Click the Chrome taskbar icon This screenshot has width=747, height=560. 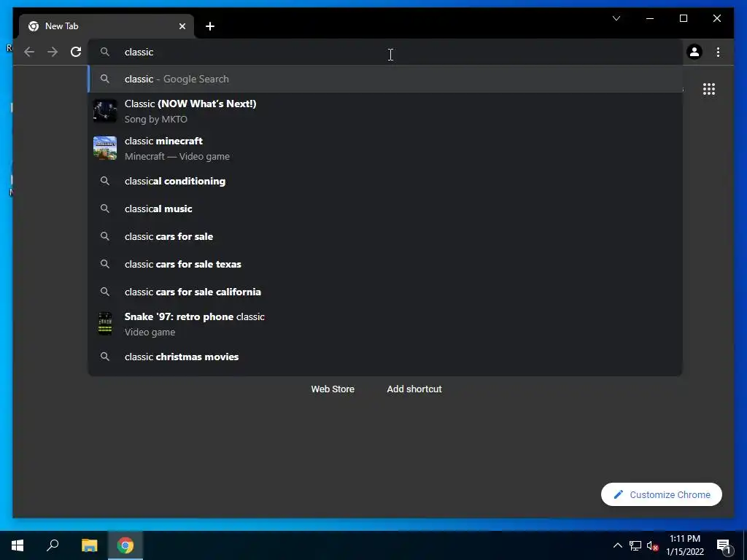[125, 545]
